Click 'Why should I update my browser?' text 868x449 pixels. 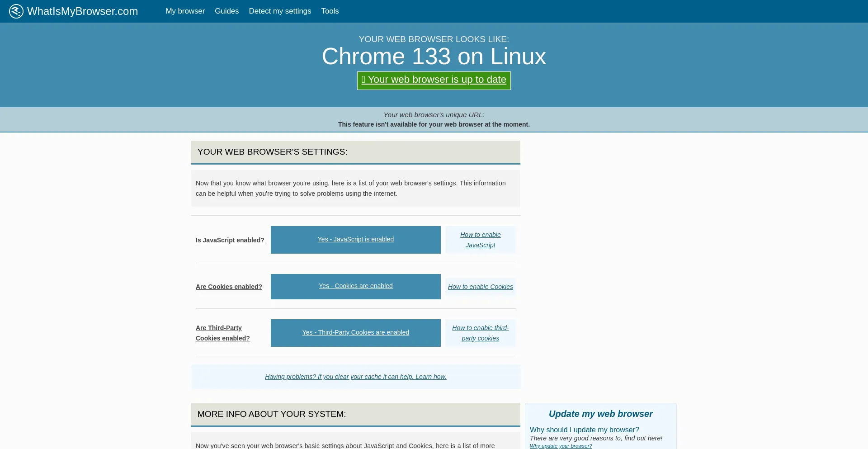(584, 430)
